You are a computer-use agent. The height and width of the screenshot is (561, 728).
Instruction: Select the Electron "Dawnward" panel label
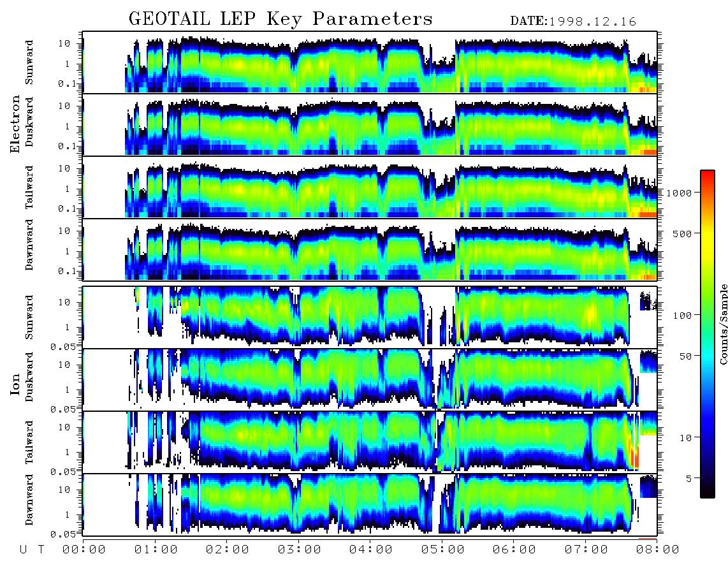point(29,245)
